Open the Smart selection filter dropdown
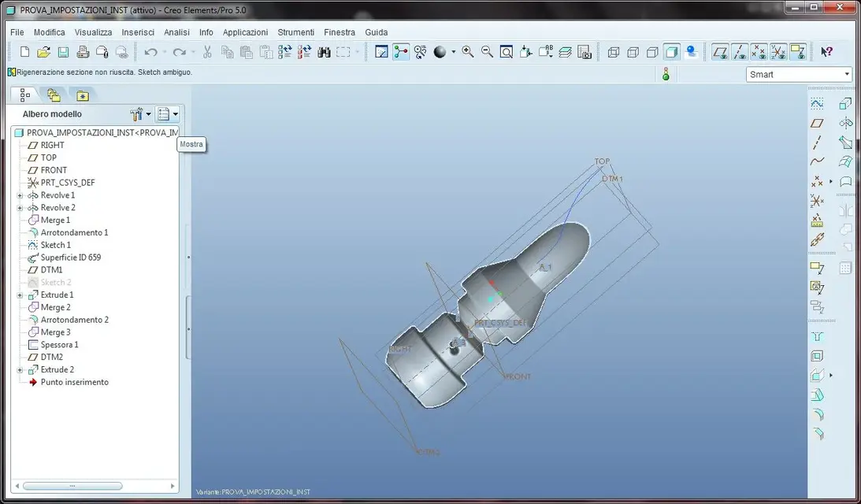 click(799, 75)
